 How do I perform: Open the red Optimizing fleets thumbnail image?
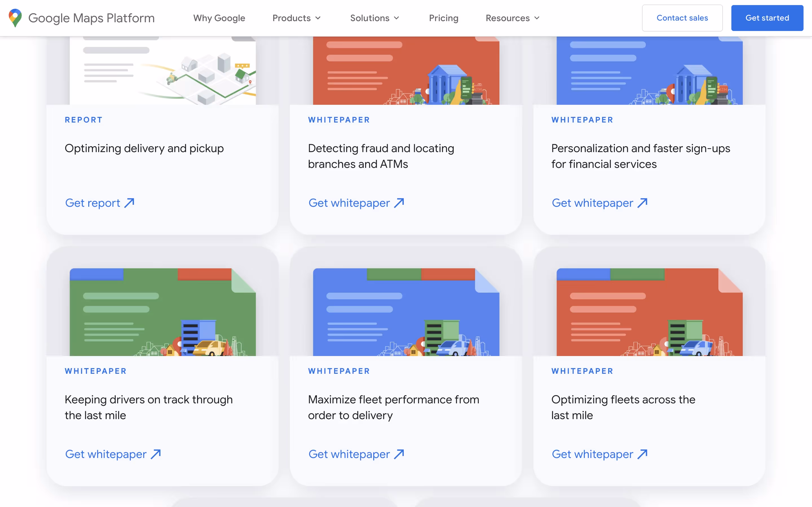coord(649,312)
